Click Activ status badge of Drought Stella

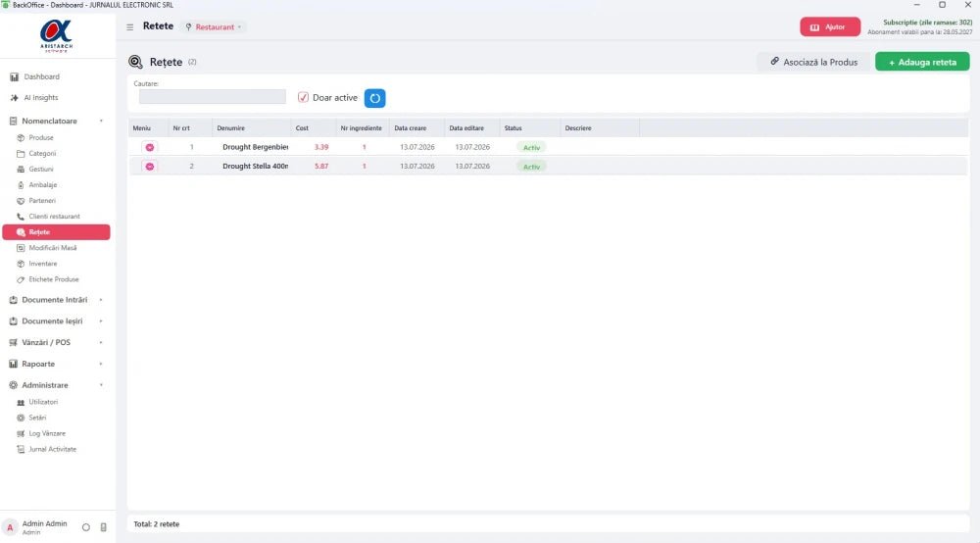pyautogui.click(x=531, y=167)
